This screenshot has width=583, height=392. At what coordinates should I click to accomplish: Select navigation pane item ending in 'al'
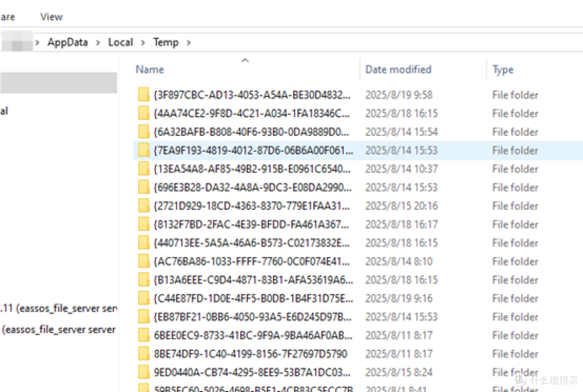pyautogui.click(x=4, y=111)
